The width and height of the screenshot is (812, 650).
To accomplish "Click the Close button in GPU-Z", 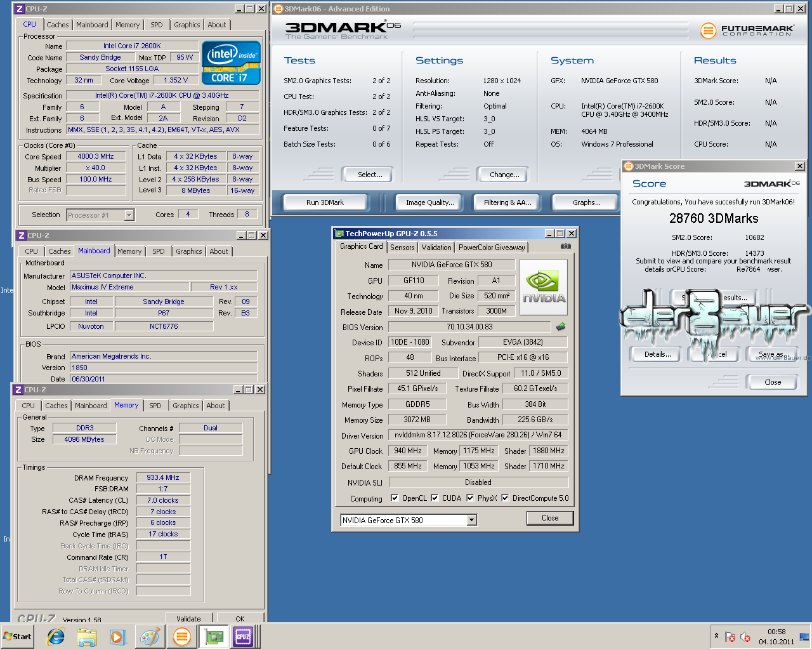I will (x=550, y=518).
